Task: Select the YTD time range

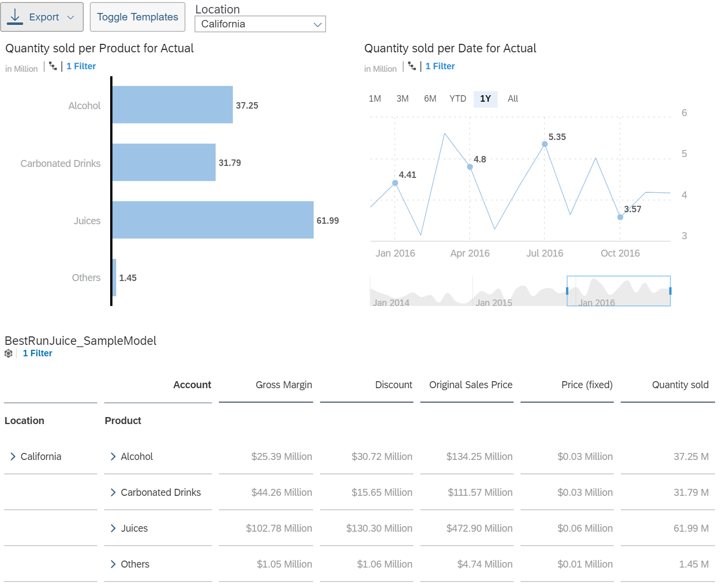Action: pos(458,99)
